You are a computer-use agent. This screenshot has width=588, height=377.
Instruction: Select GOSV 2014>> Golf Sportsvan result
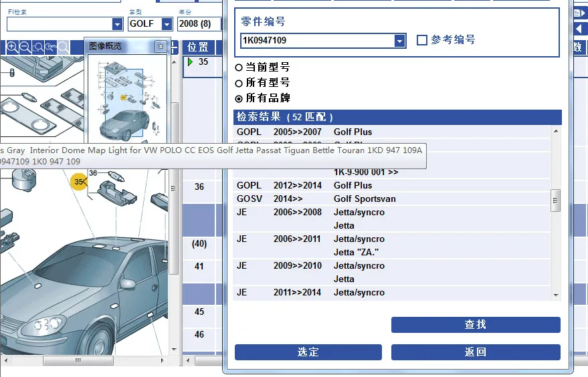(x=391, y=199)
